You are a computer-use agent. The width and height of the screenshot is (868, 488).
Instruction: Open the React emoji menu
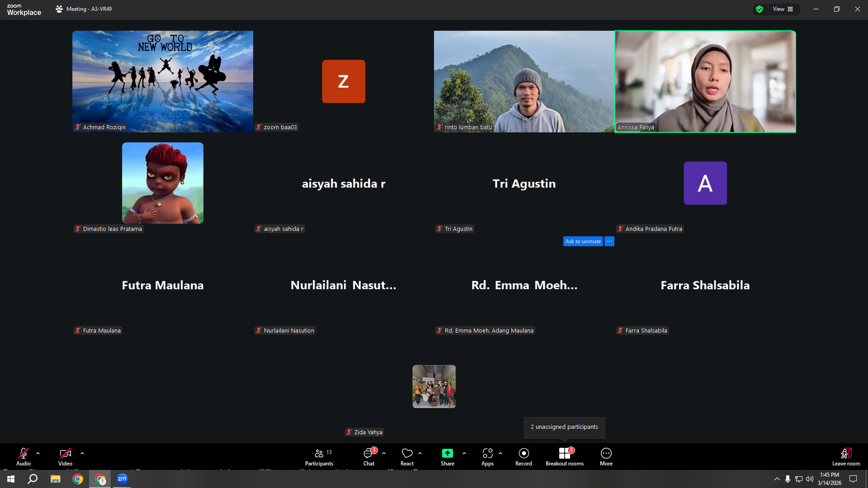pos(407,456)
